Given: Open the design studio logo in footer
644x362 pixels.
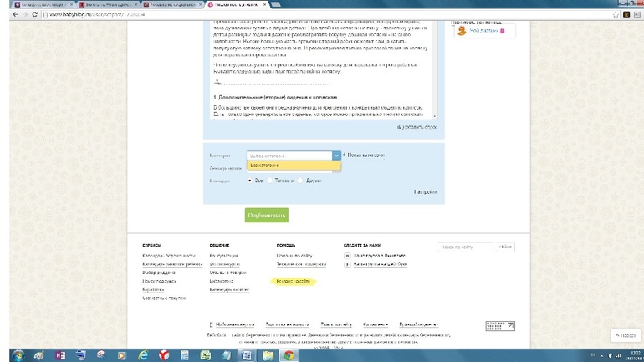Looking at the screenshot, I should [x=500, y=326].
